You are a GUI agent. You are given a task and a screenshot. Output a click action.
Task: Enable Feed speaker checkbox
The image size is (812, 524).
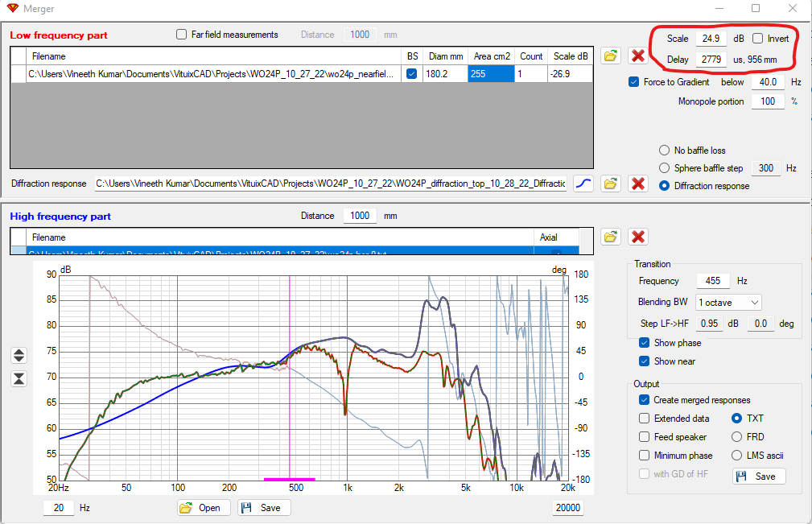click(645, 437)
